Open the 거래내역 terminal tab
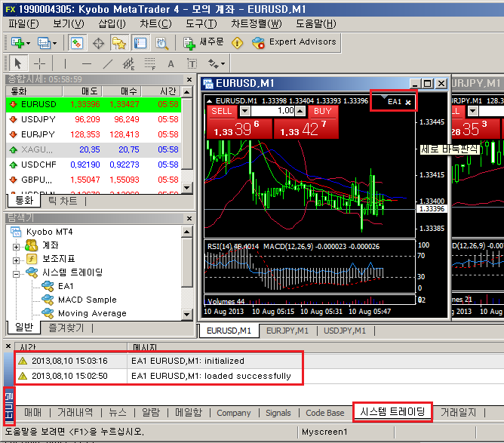The image size is (504, 443). [x=75, y=413]
